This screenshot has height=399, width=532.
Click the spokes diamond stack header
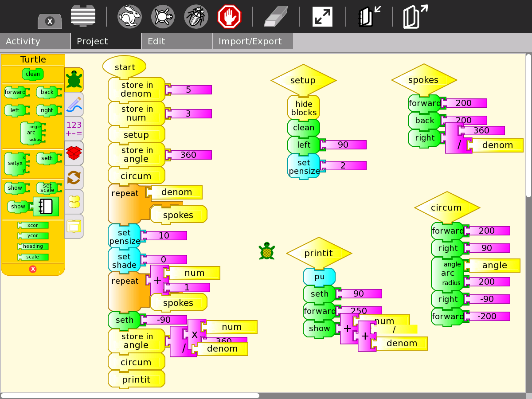point(424,80)
